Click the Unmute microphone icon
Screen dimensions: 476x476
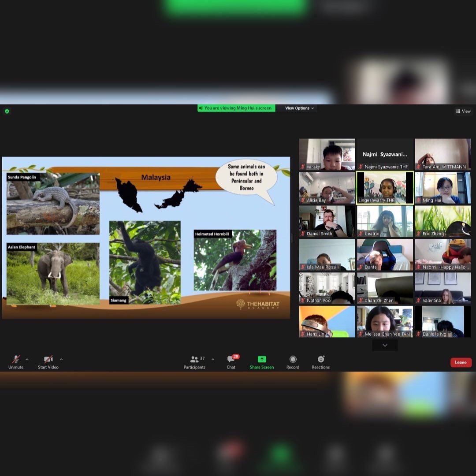point(16,359)
